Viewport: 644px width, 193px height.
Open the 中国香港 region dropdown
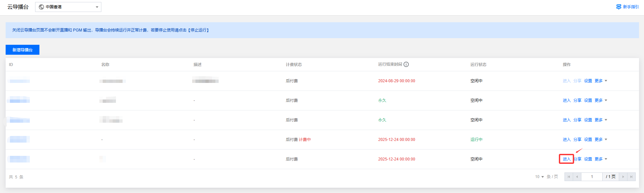point(68,7)
